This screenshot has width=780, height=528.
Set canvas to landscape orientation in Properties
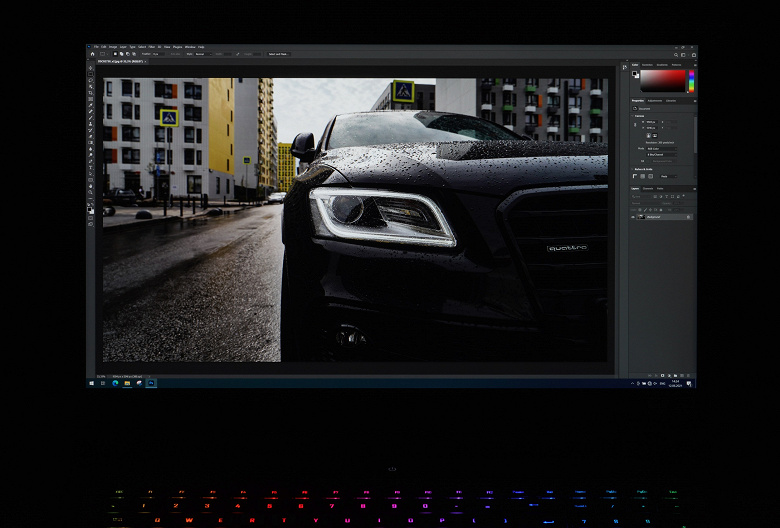(655, 135)
